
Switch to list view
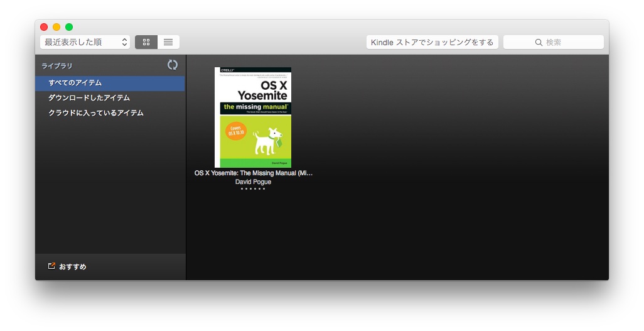click(168, 42)
